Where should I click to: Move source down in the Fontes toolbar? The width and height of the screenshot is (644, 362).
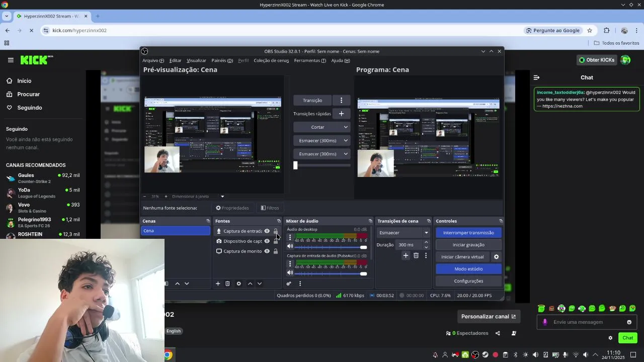(x=260, y=284)
